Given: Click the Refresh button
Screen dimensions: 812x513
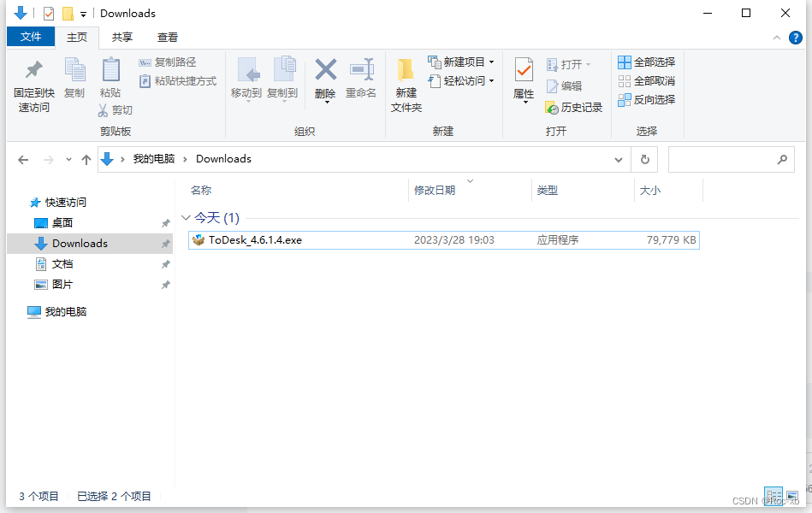Looking at the screenshot, I should click(x=645, y=159).
